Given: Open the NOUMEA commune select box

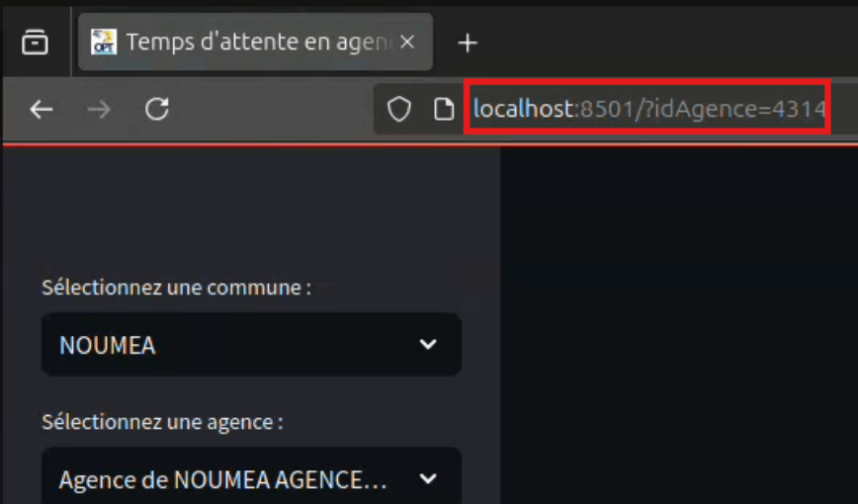Looking at the screenshot, I should coord(227,345).
